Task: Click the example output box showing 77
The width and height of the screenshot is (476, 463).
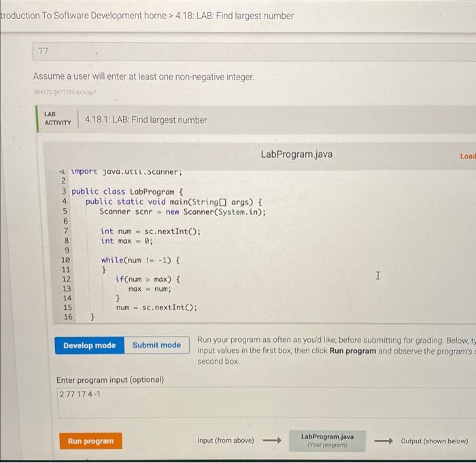Action: pyautogui.click(x=254, y=51)
